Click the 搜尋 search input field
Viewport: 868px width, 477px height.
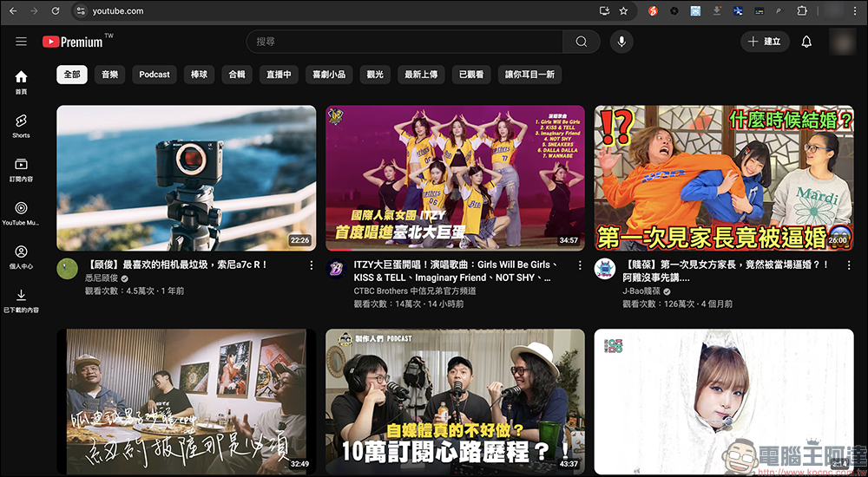point(404,42)
